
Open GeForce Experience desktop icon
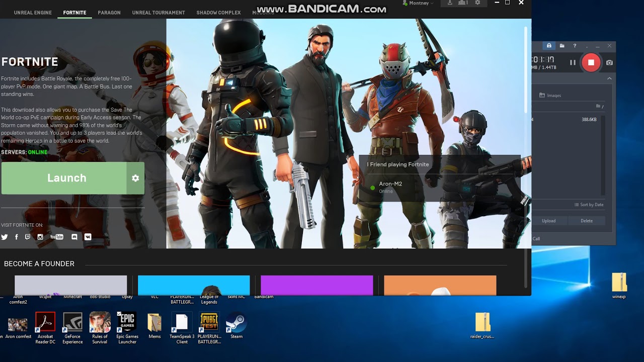coord(72,328)
